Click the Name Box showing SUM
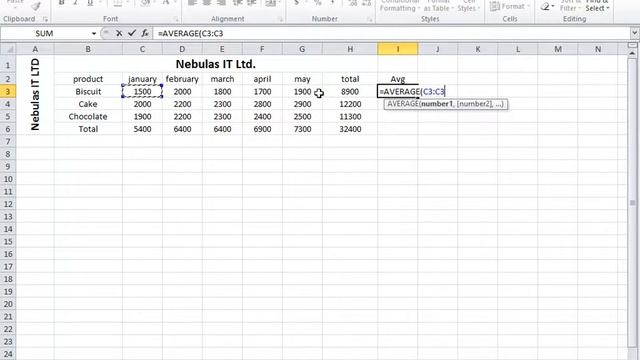This screenshot has width=640, height=360. tap(44, 33)
